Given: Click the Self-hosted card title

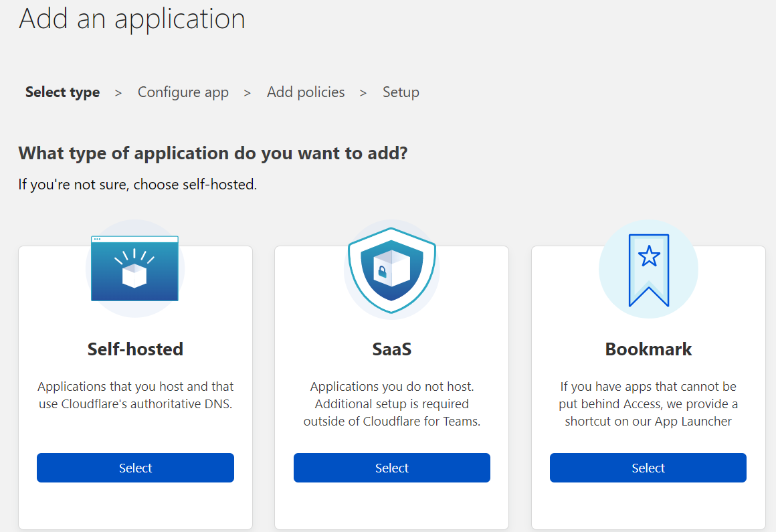Looking at the screenshot, I should tap(135, 349).
